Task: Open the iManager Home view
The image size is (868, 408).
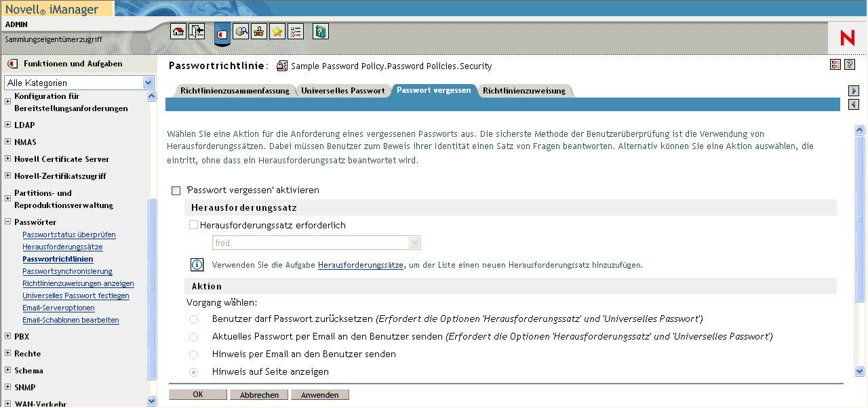Action: click(178, 31)
